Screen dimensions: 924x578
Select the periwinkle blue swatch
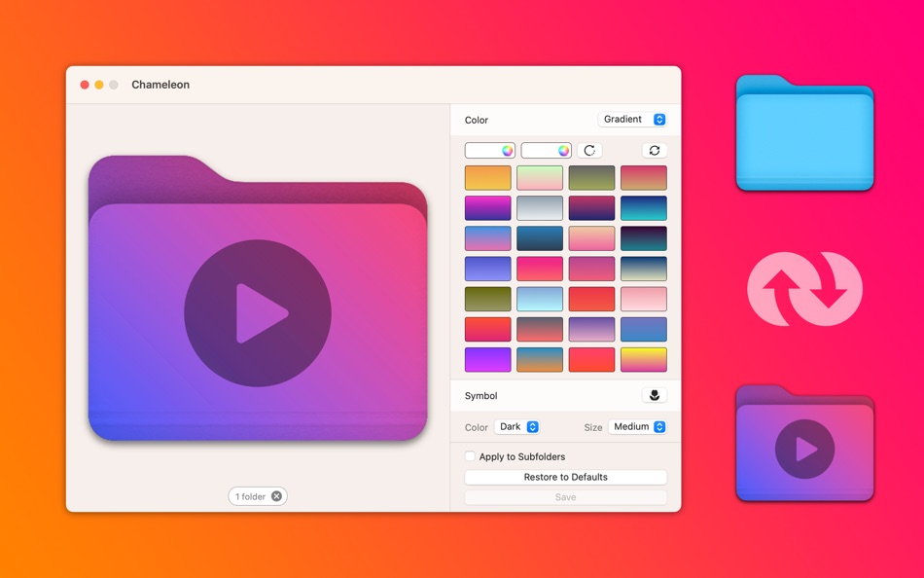488,269
